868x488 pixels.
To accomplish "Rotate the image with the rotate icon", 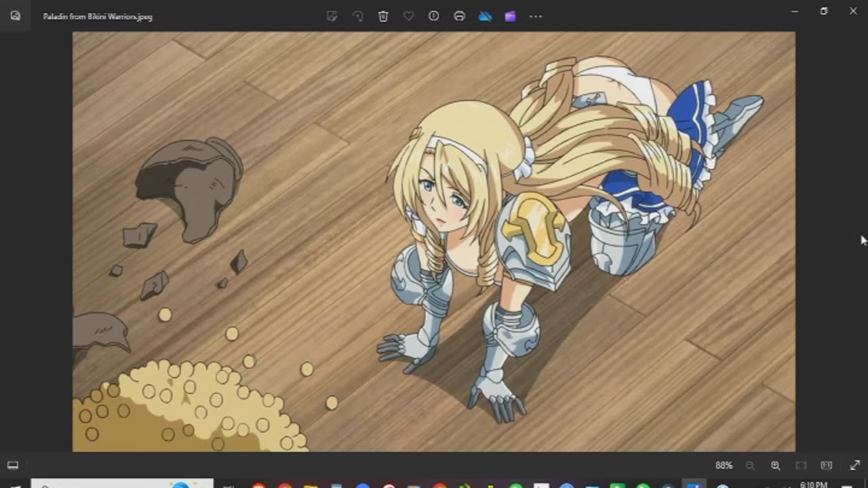I will coord(357,16).
